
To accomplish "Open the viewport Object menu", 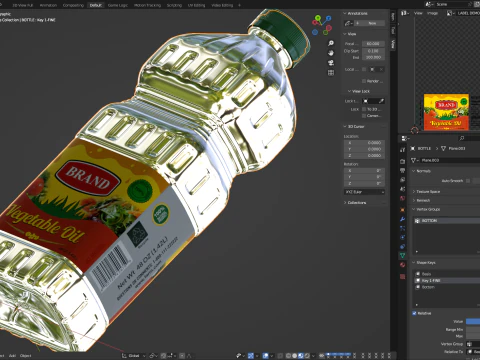I will click(25, 356).
